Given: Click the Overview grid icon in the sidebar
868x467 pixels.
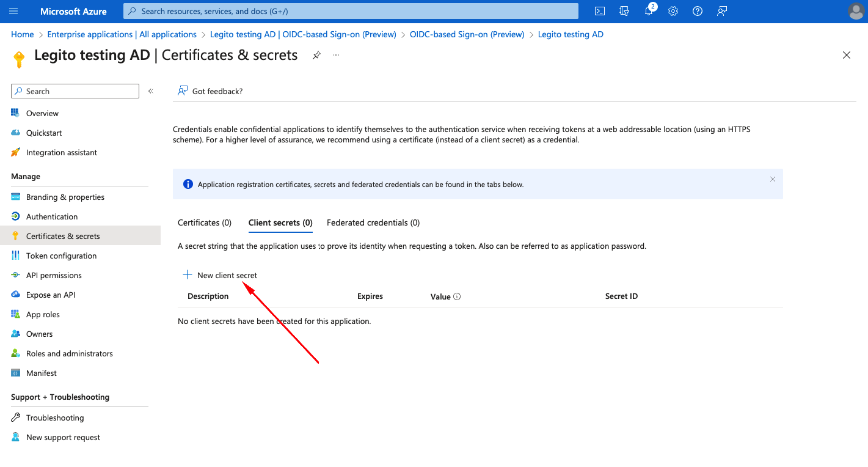Looking at the screenshot, I should click(15, 113).
